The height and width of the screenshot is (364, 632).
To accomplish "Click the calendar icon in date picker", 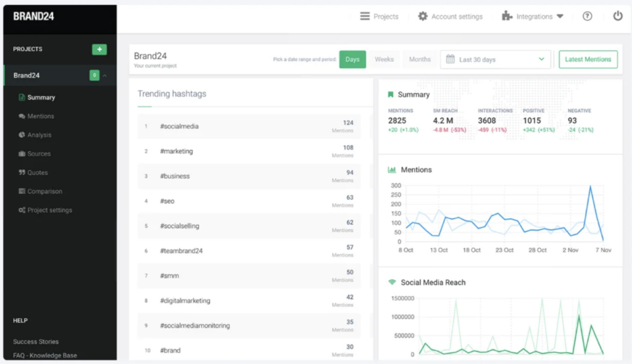I will [450, 59].
